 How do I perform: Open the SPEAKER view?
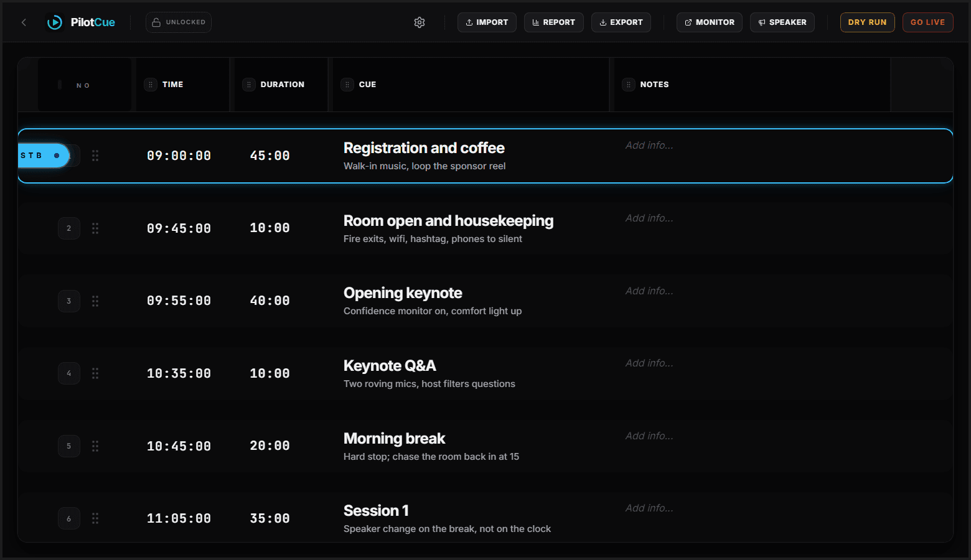782,22
